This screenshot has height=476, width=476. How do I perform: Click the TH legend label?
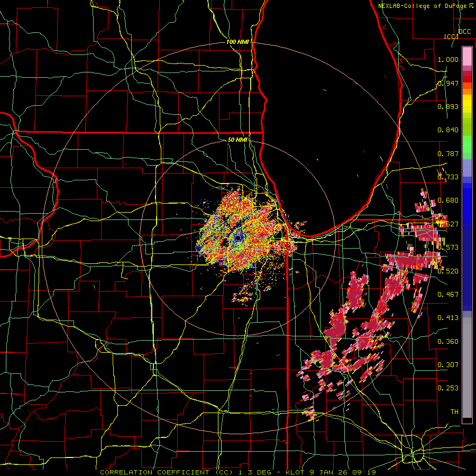(x=454, y=412)
